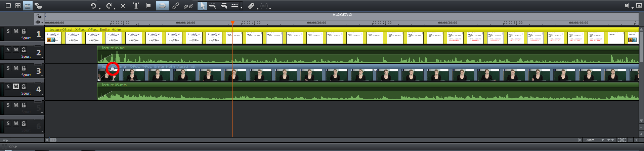Zoom in vertically with plus button
Viewport: 644px width, 151px height.
point(641,134)
